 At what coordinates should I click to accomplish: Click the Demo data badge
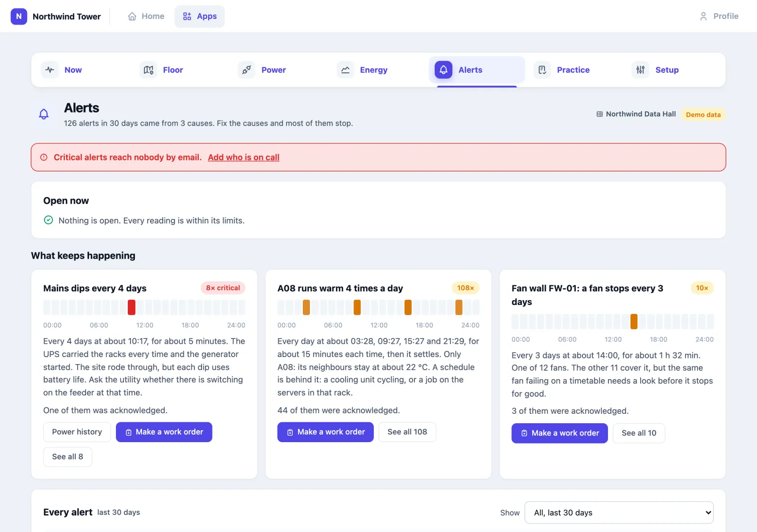(x=703, y=115)
